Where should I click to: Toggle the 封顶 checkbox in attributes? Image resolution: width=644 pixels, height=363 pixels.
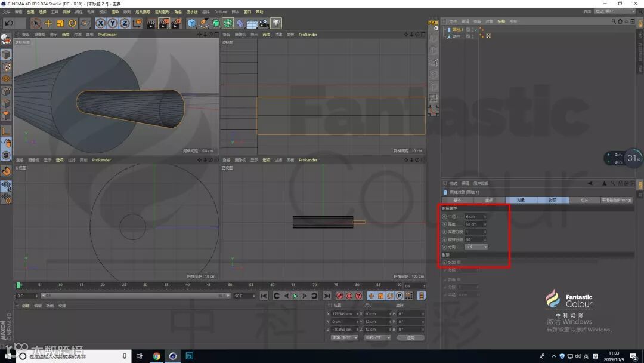[x=459, y=262]
